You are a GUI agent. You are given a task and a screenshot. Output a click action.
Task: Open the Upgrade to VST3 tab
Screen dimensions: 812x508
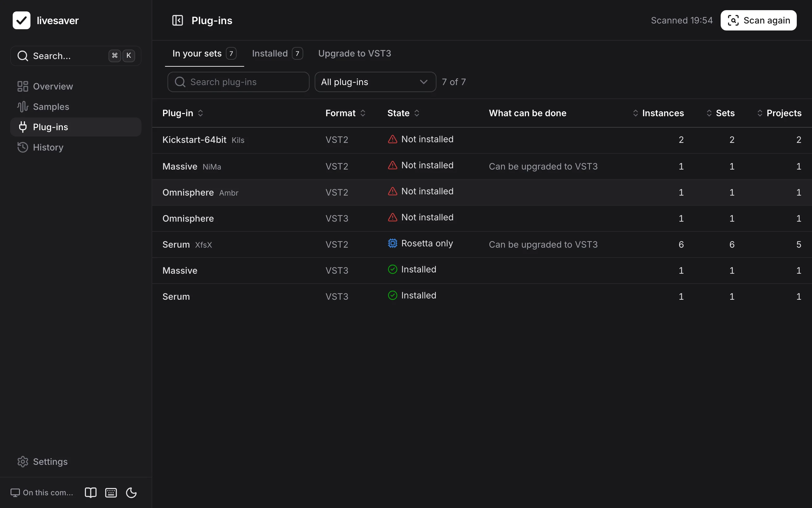(355, 53)
